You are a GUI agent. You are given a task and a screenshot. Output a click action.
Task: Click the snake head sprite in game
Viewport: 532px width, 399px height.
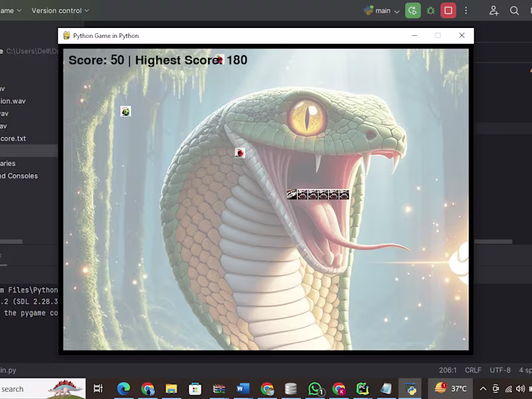pyautogui.click(x=291, y=194)
